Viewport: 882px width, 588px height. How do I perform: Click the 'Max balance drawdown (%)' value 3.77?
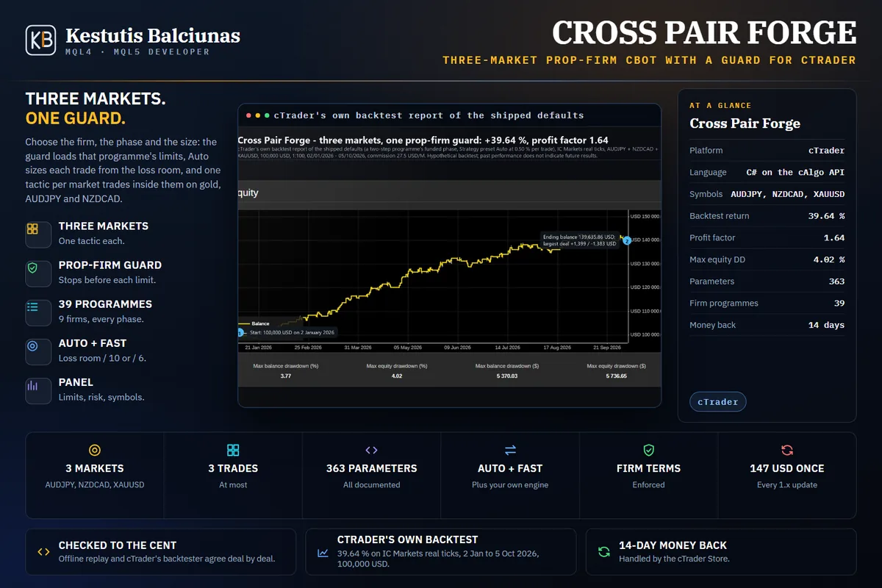(286, 376)
